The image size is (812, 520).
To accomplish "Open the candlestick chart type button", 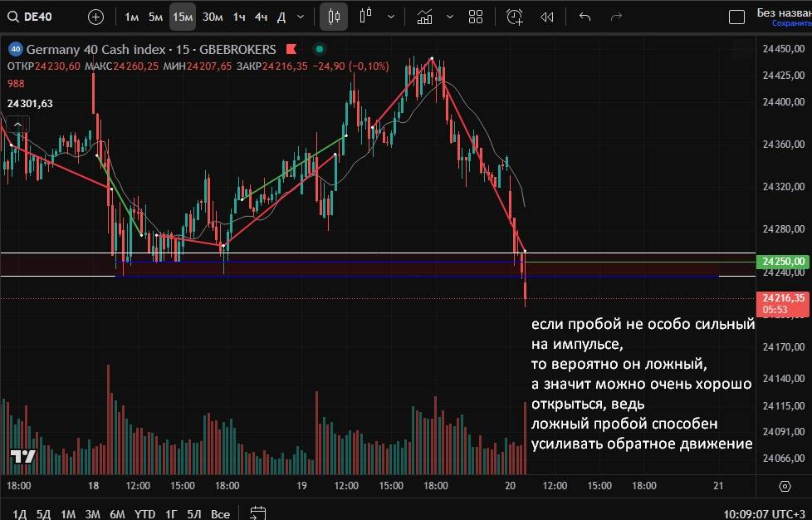I will point(334,17).
